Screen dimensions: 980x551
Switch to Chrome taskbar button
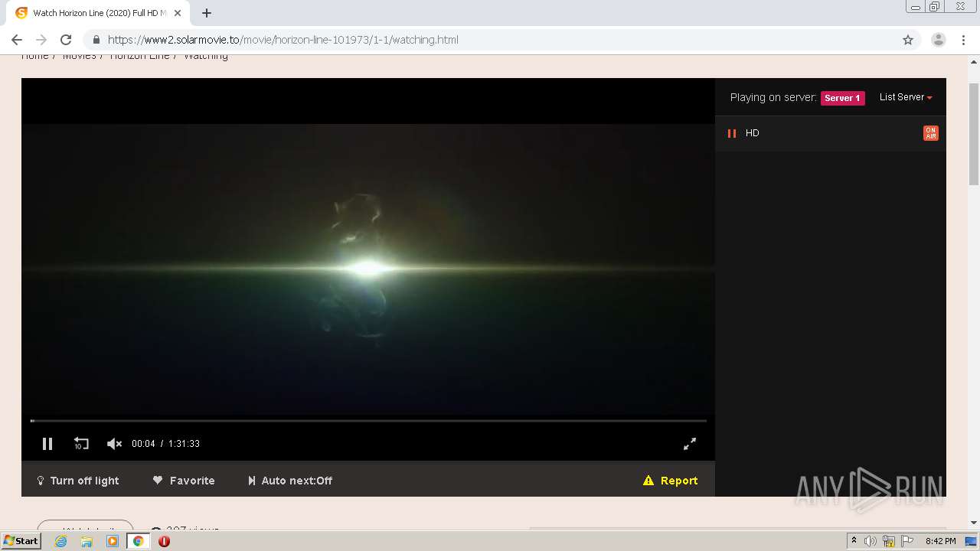[139, 541]
